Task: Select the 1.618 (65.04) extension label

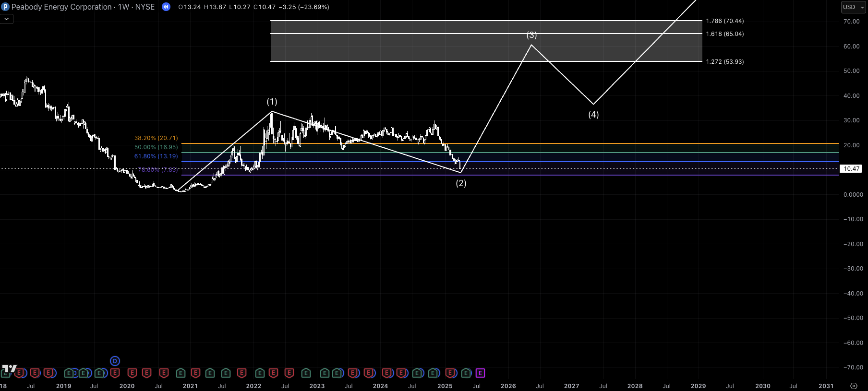Action: [725, 34]
